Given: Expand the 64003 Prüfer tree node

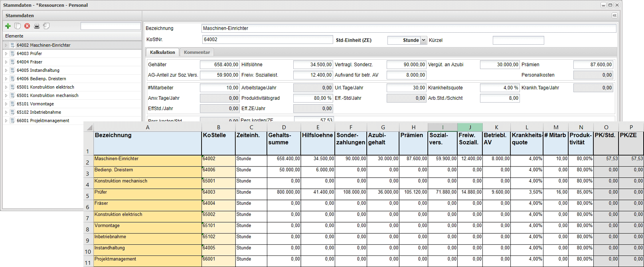Looking at the screenshot, I should (6, 53).
